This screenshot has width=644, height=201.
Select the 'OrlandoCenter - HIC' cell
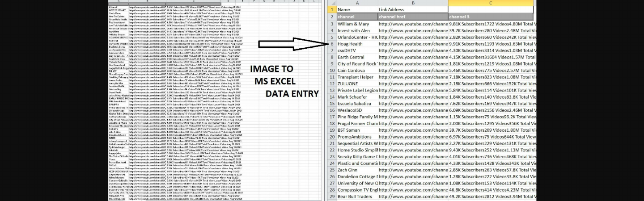point(357,37)
